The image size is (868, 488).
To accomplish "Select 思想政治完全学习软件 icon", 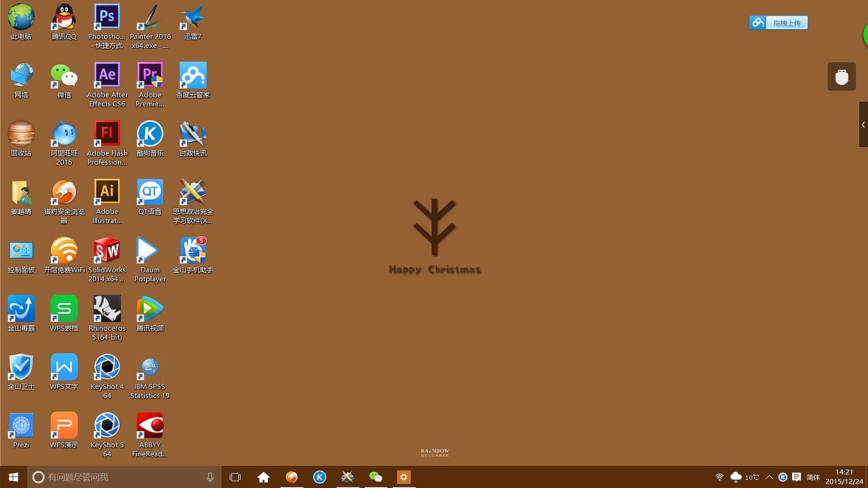I will click(193, 201).
